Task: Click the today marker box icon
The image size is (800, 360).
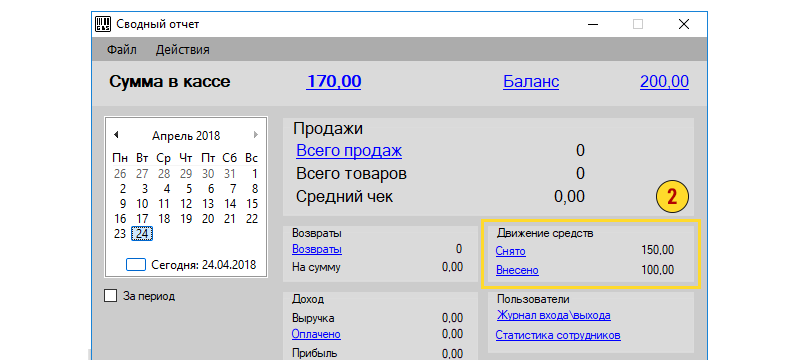Action: [136, 265]
